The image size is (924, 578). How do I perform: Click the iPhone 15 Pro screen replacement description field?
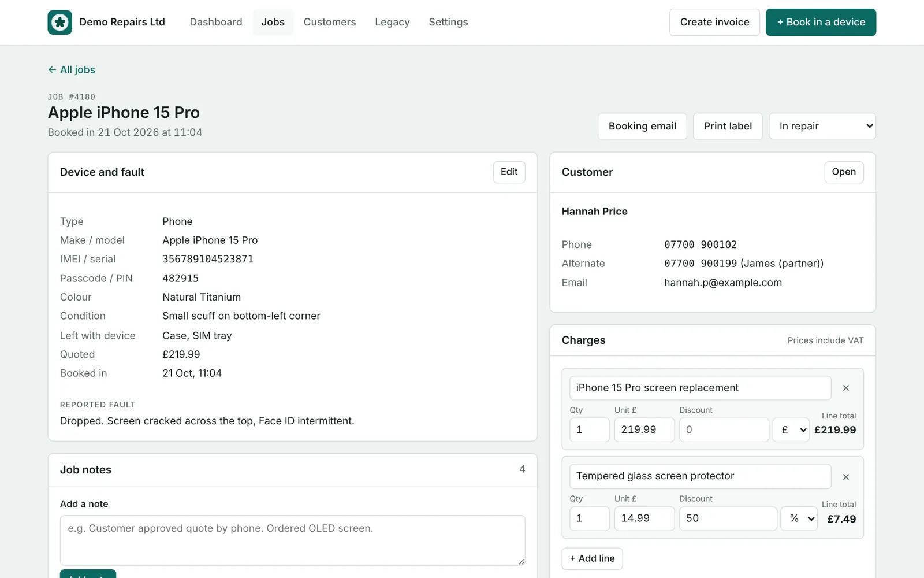click(700, 388)
